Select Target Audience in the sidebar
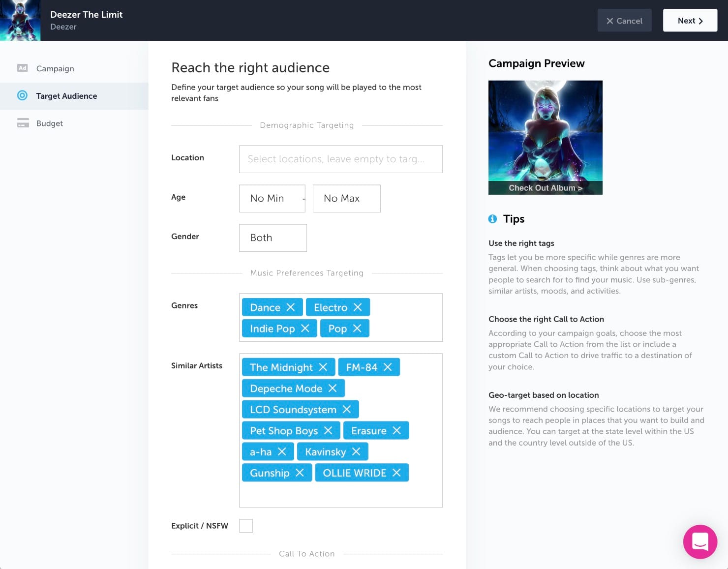 coord(66,96)
